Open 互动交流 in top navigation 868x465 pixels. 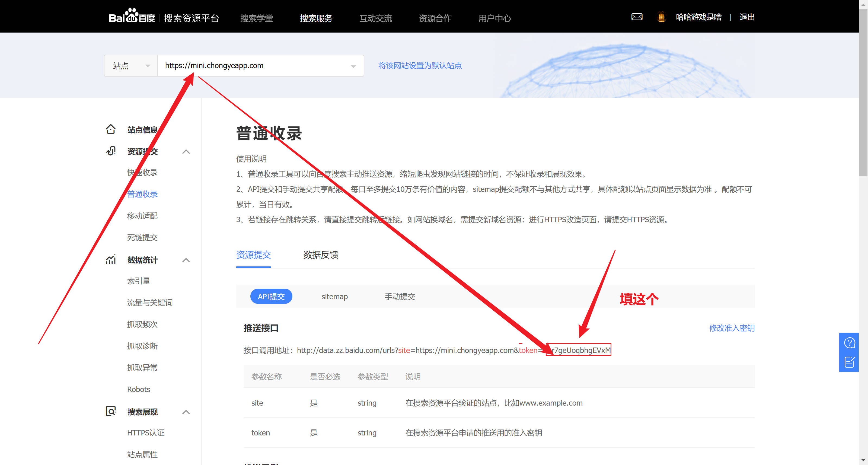376,18
